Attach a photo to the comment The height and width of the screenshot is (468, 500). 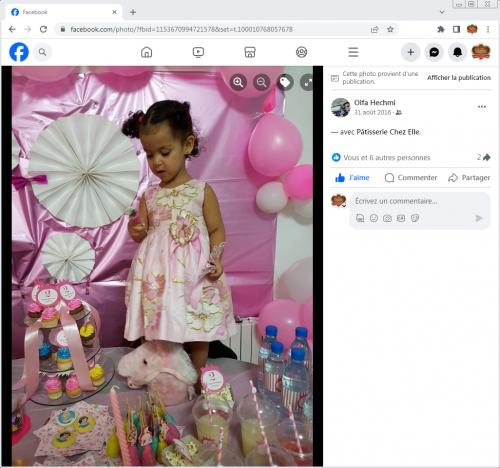coord(387,218)
